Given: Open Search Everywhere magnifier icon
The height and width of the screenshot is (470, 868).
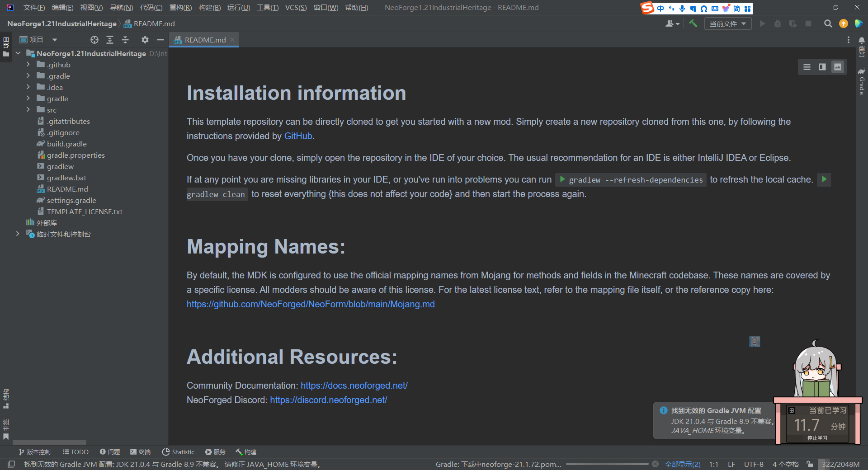Looking at the screenshot, I should (828, 23).
